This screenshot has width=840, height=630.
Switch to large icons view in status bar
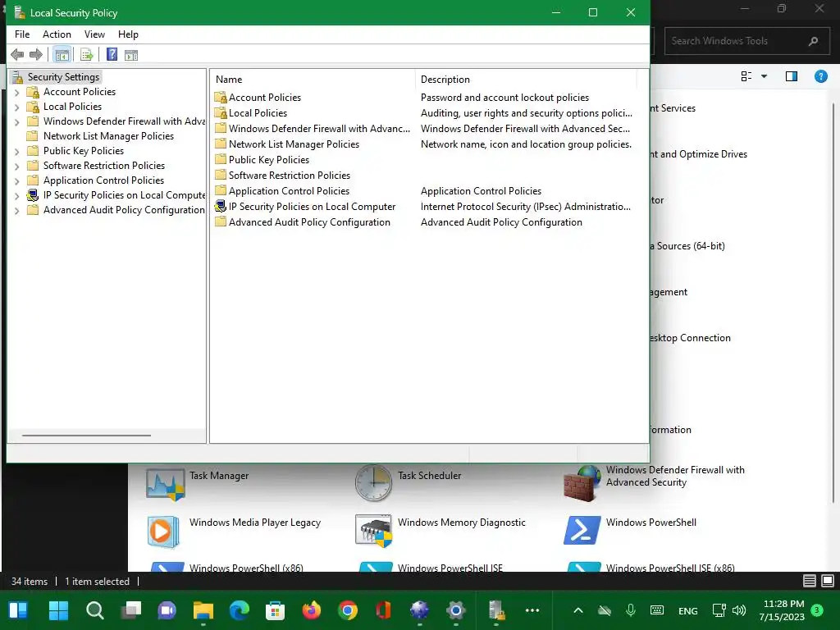point(828,581)
